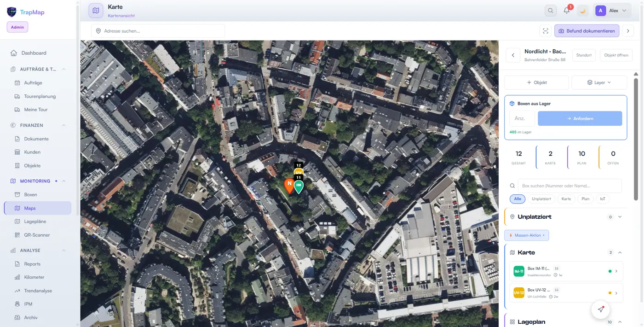Screen dimensions: 644x327
Task: Open the Layer dropdown
Action: (x=599, y=82)
